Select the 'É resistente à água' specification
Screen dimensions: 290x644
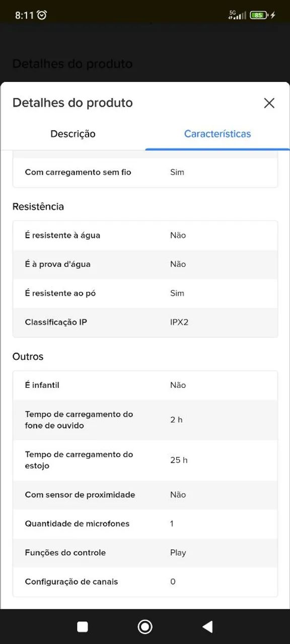tap(145, 235)
